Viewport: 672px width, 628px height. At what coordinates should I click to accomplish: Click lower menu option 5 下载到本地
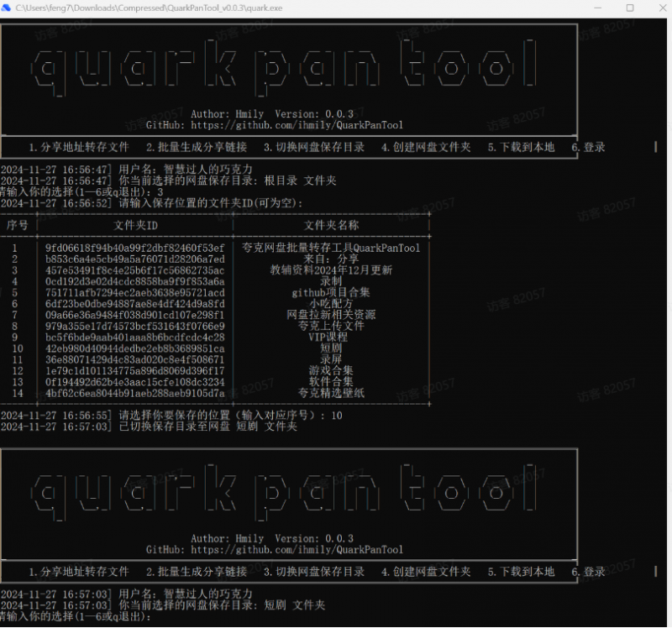[x=521, y=572]
